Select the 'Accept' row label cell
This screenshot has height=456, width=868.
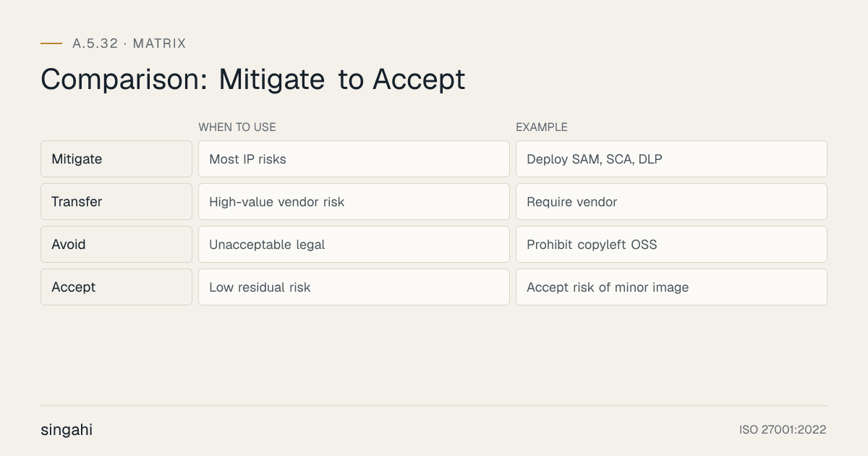coord(116,287)
